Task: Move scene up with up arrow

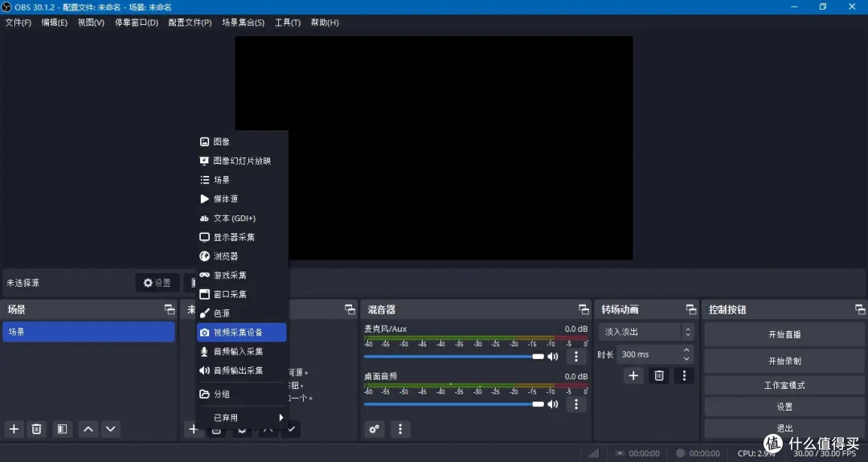Action: coord(88,429)
